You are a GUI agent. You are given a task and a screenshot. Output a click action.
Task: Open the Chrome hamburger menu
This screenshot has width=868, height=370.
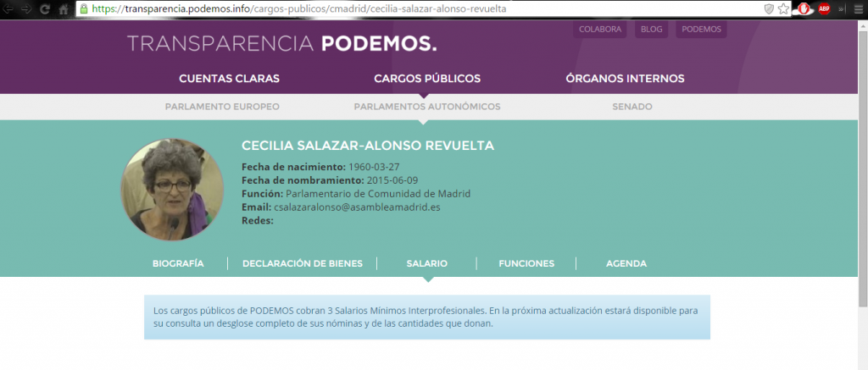pos(858,8)
